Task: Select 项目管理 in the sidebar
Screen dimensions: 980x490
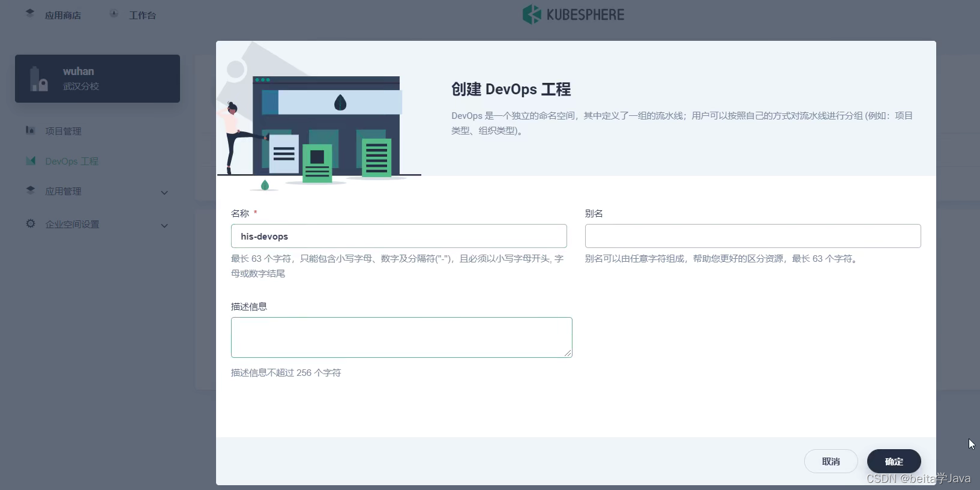Action: pos(63,131)
